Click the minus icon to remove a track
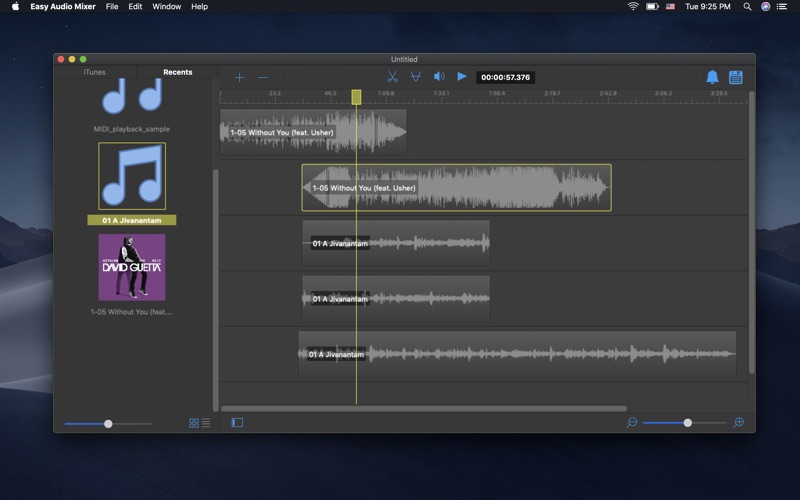Image resolution: width=800 pixels, height=500 pixels. click(263, 77)
